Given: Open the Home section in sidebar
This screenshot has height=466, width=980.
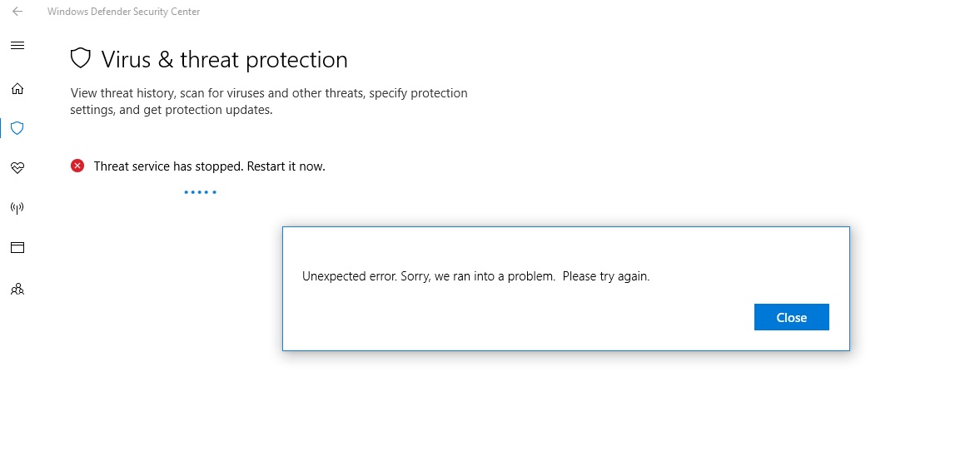Looking at the screenshot, I should pyautogui.click(x=17, y=88).
